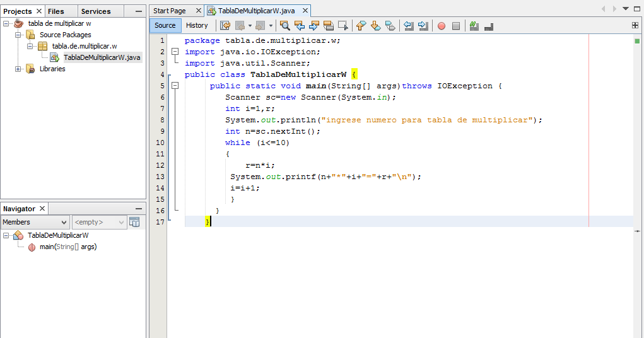
Task: Select the 'tabla de multiplicar w' project
Action: click(59, 23)
